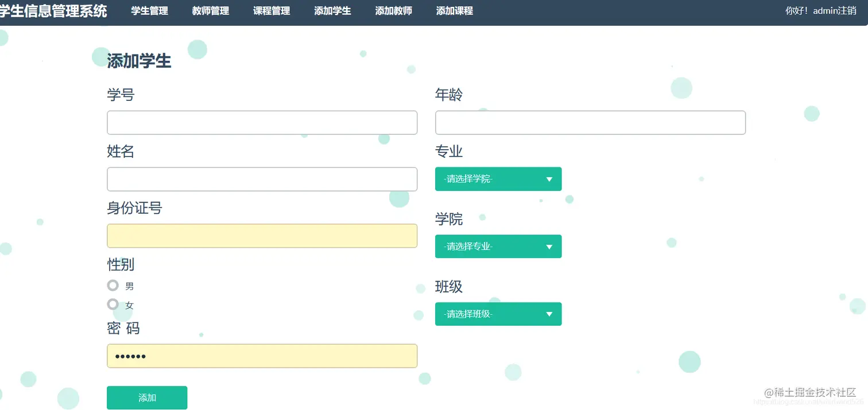Open the 教师管理 menu item

(210, 11)
